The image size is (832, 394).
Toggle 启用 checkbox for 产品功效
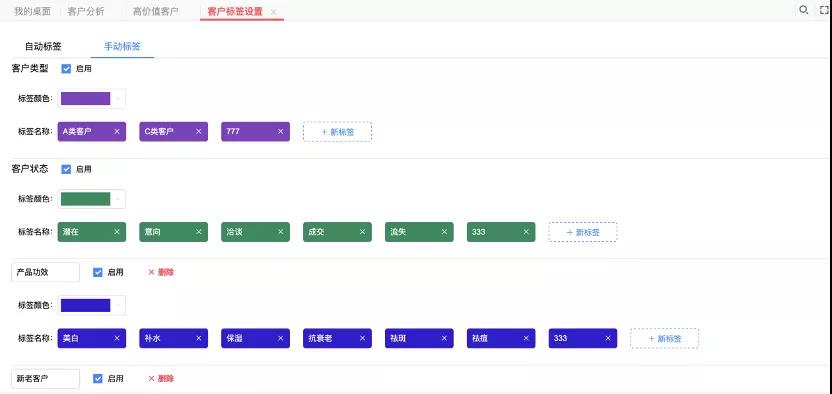pos(98,272)
